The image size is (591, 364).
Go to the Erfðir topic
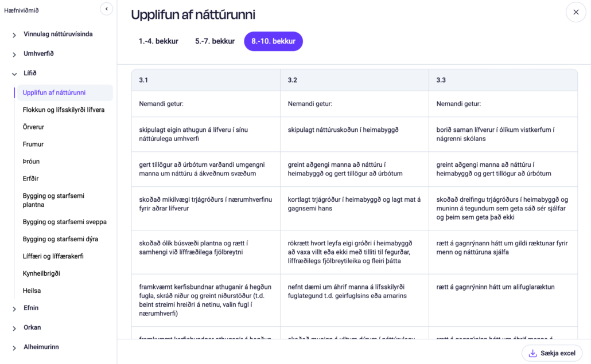(31, 178)
